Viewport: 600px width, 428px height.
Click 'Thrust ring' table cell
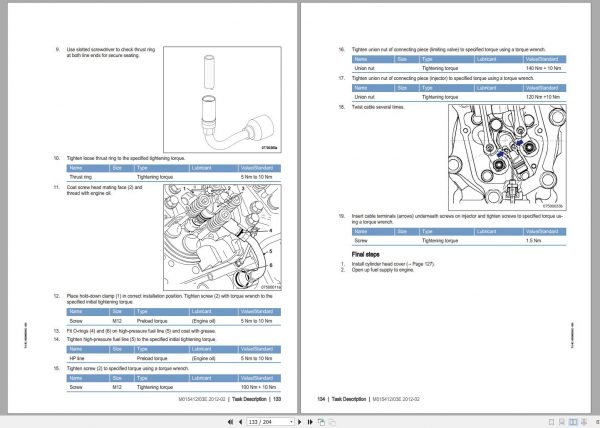(x=81, y=177)
